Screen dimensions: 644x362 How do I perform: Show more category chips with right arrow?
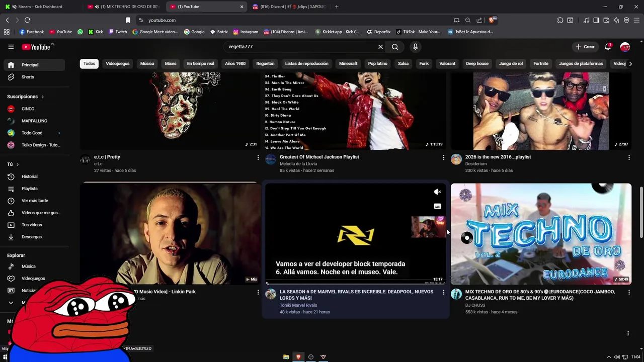point(630,64)
